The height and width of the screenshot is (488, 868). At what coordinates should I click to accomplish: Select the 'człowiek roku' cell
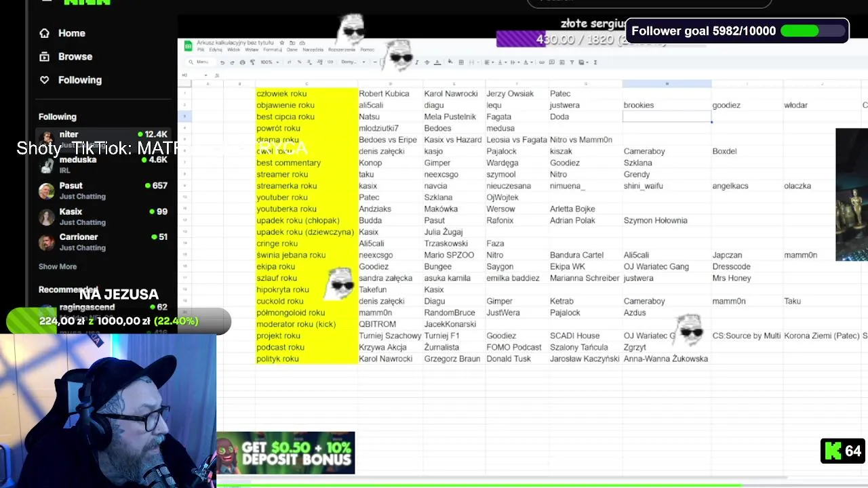pos(307,94)
